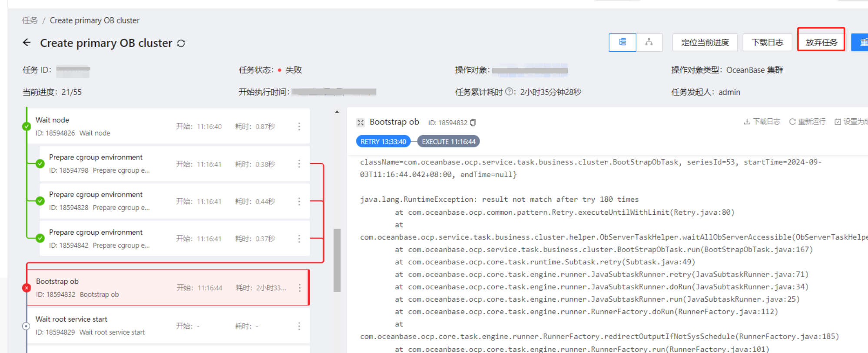Refresh task with the reload icon beside title
This screenshot has height=353, width=868.
(181, 43)
